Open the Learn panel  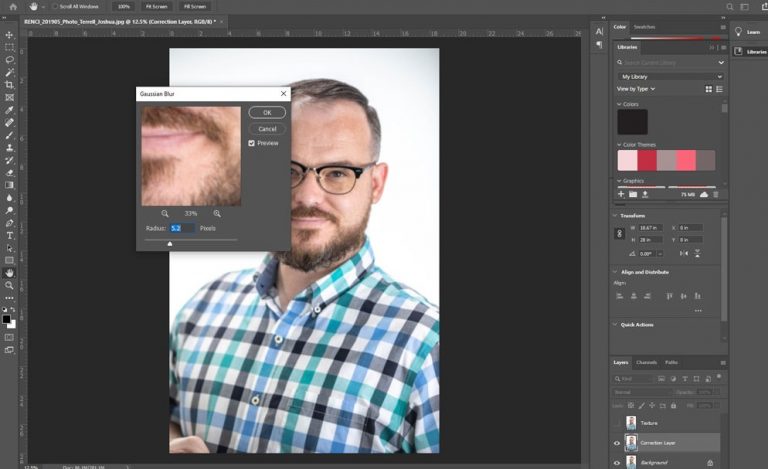pyautogui.click(x=747, y=32)
